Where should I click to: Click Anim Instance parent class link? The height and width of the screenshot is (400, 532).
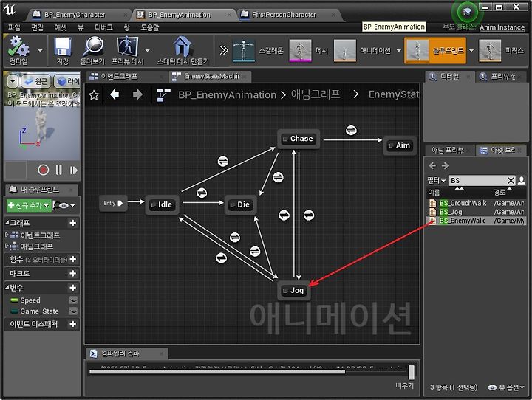pos(502,27)
